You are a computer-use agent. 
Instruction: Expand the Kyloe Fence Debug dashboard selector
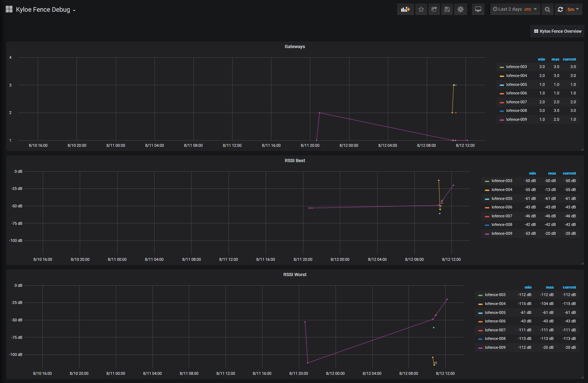click(x=46, y=10)
